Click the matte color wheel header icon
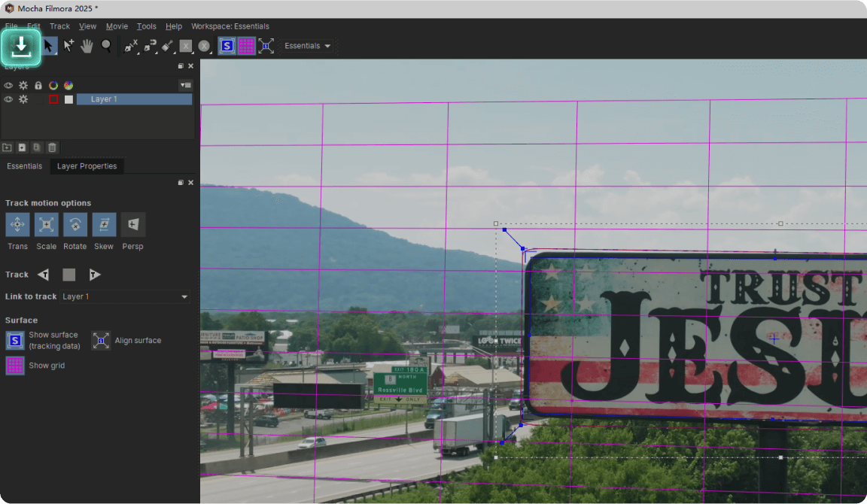Viewport: 867px width, 504px height. point(68,85)
